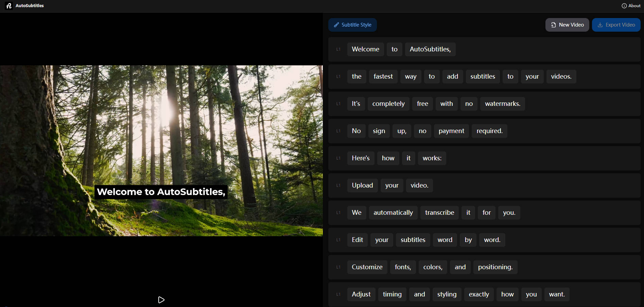Click the New Video document icon
The height and width of the screenshot is (307, 644).
coord(553,25)
